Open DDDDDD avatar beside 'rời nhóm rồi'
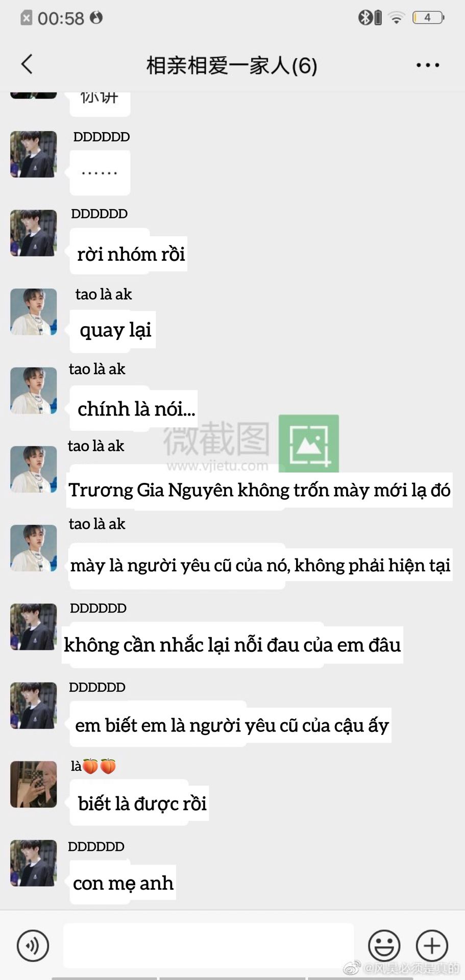 [x=34, y=233]
